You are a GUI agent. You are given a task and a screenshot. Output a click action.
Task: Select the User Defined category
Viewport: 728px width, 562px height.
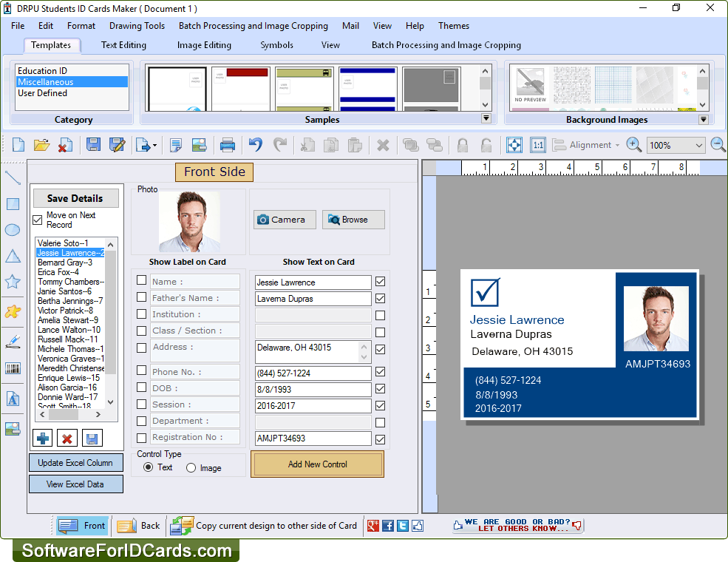tap(43, 93)
